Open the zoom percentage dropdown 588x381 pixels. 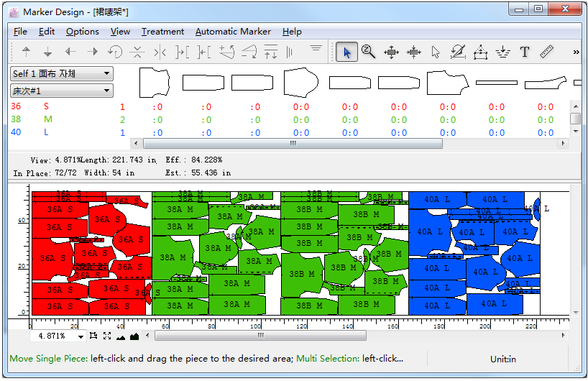[81, 336]
